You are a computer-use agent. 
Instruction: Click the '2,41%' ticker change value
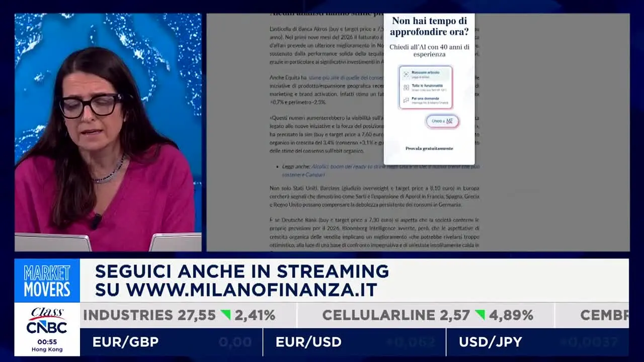pos(255,315)
